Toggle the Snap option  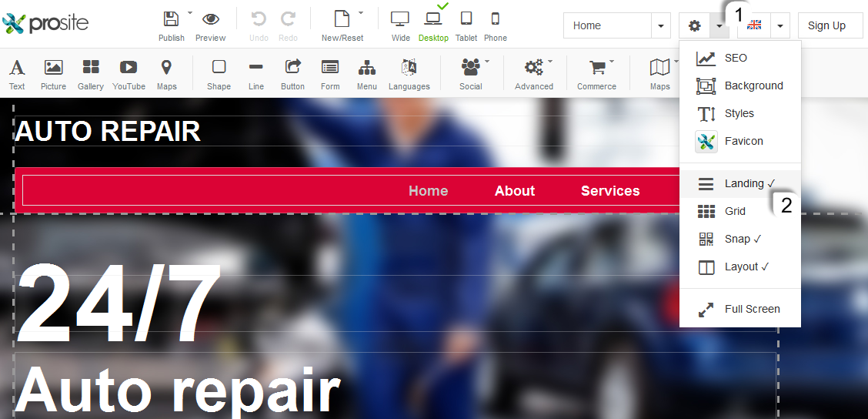point(740,239)
